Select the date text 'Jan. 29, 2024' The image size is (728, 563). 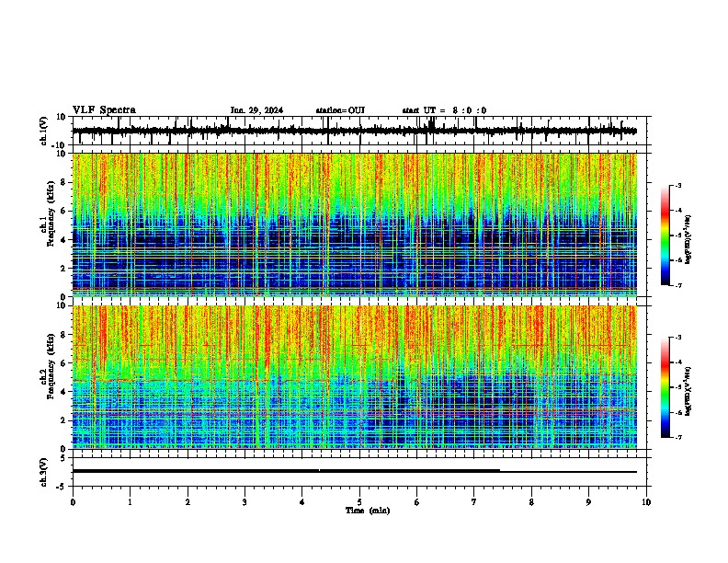pyautogui.click(x=256, y=110)
